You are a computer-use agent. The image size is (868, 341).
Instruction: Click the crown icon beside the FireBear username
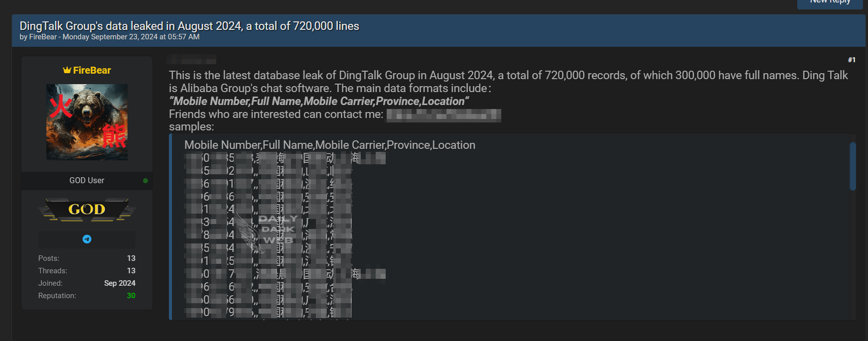pyautogui.click(x=67, y=70)
